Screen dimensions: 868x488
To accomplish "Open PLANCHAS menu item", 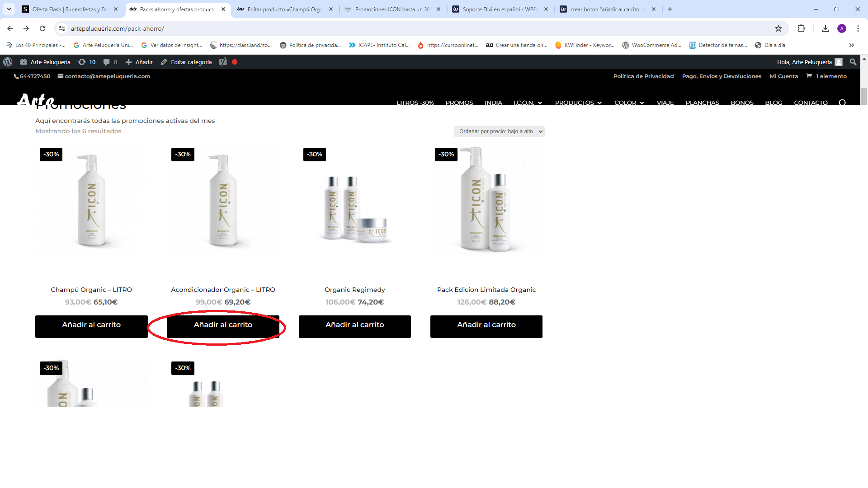I will [702, 103].
